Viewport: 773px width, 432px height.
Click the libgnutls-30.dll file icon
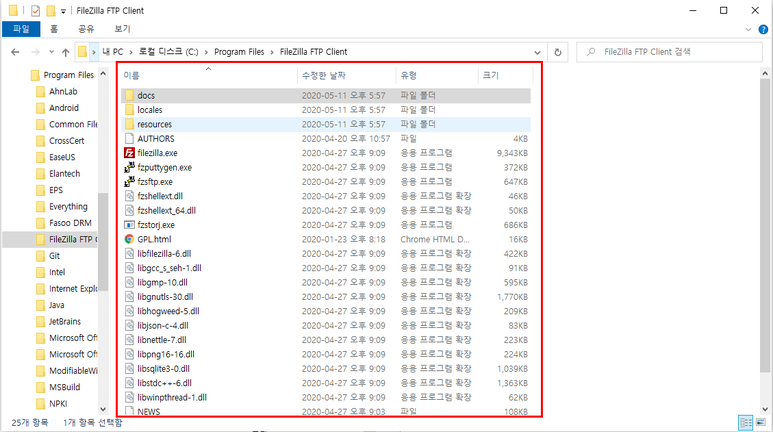click(129, 297)
